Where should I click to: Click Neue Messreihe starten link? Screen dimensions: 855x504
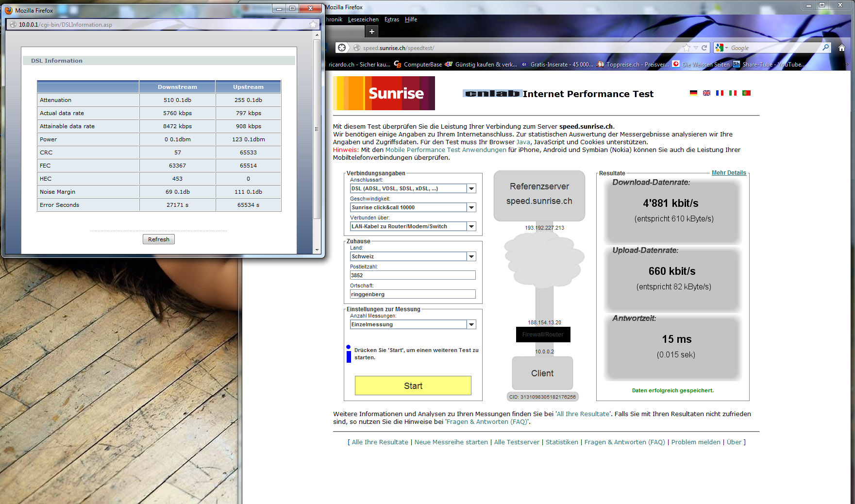(x=451, y=442)
